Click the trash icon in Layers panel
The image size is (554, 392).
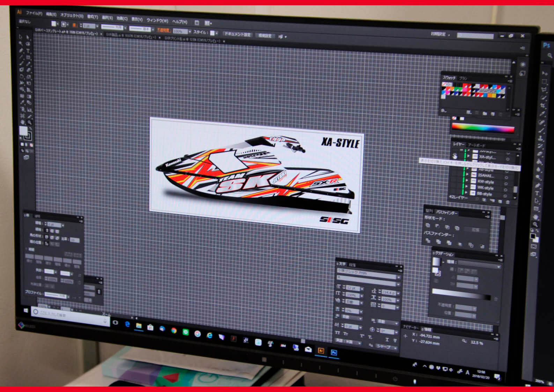tap(508, 202)
